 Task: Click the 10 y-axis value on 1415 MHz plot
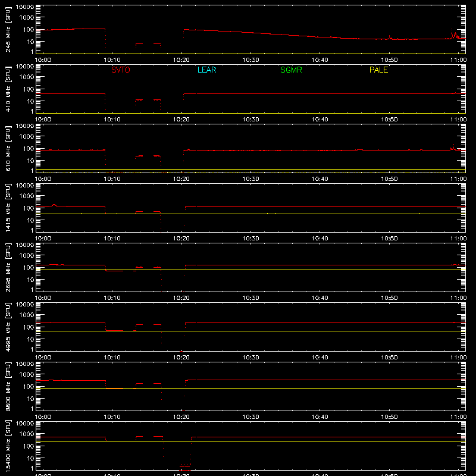click(x=30, y=220)
